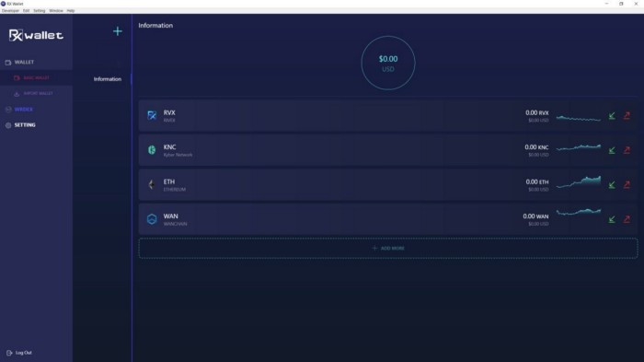The height and width of the screenshot is (362, 644).
Task: Click the green receive arrow for RVX
Action: (x=612, y=116)
